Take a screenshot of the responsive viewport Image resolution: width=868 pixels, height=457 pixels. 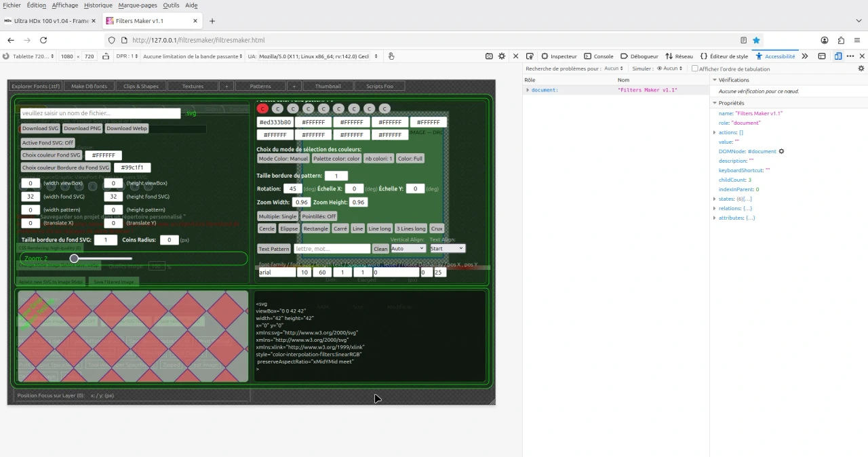click(x=490, y=56)
